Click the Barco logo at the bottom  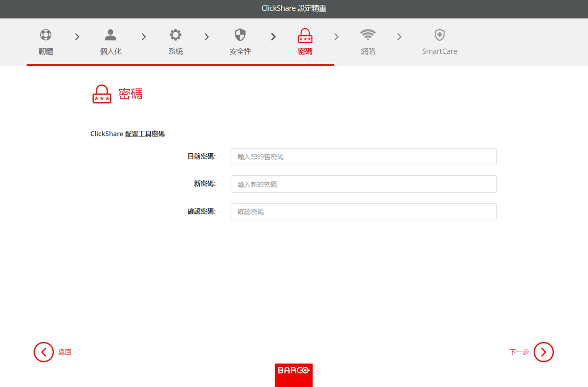[294, 375]
